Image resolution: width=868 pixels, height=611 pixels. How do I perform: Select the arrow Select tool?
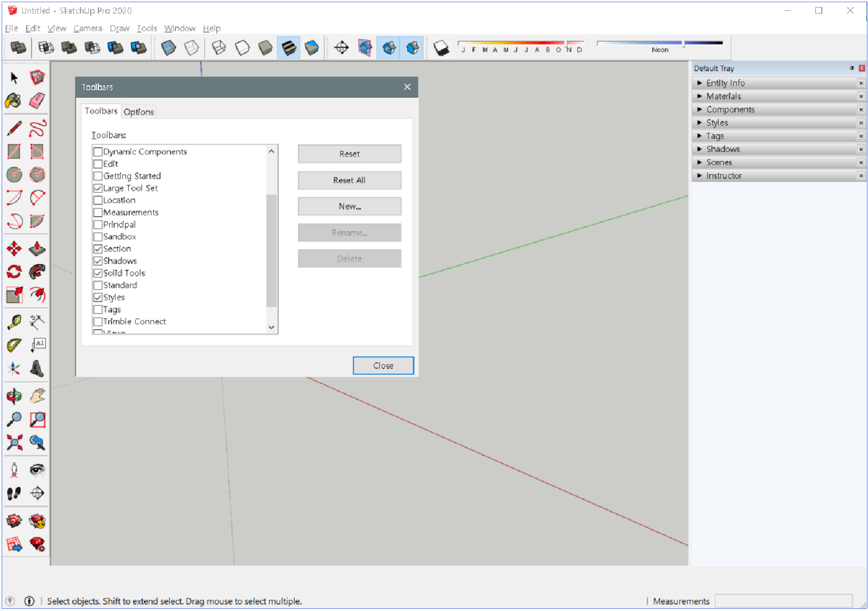pos(14,78)
